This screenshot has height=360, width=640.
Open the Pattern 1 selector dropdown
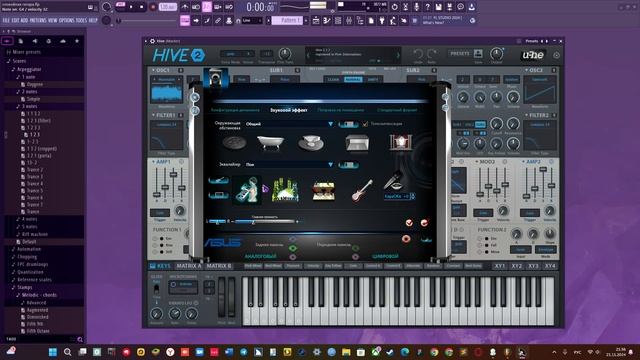click(288, 20)
